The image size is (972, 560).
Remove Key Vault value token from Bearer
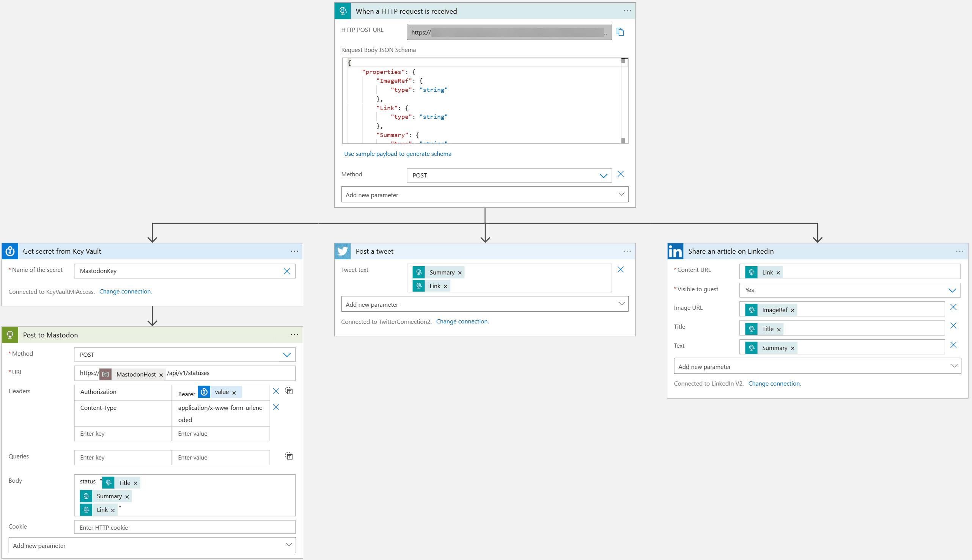(234, 393)
